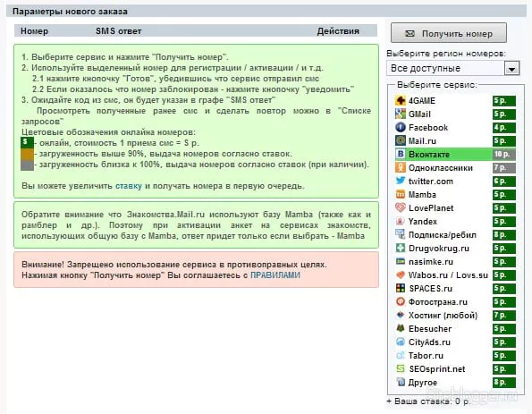Viewport: 532px width, 414px height.
Task: Click the twitter.com 6 р. price badge
Action: coord(504,182)
